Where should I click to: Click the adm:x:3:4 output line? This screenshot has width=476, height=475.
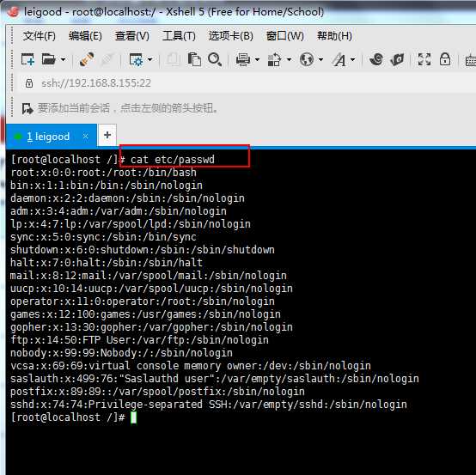point(119,211)
